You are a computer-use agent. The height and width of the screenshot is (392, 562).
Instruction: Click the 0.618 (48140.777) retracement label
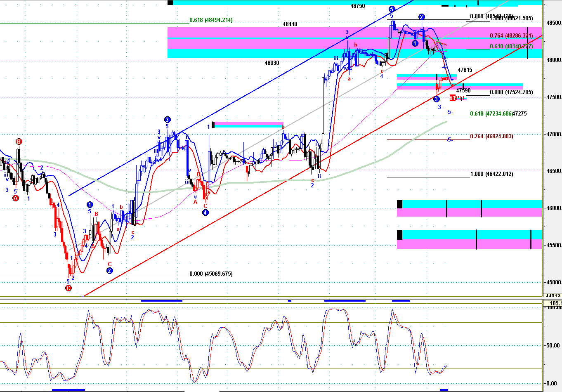pyautogui.click(x=511, y=47)
